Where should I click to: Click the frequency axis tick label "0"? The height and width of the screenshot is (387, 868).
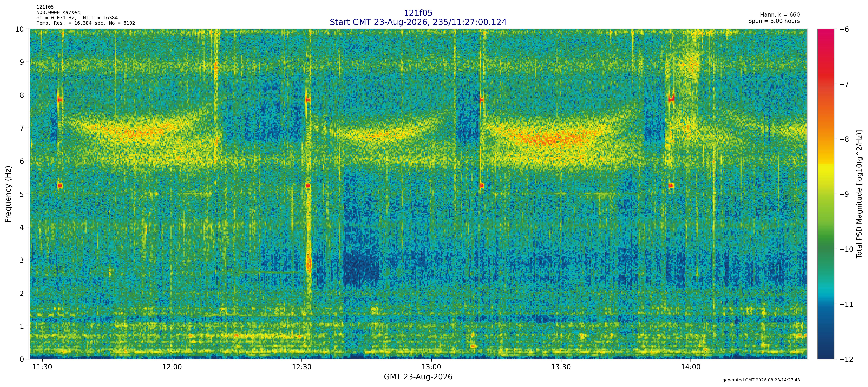click(x=22, y=359)
